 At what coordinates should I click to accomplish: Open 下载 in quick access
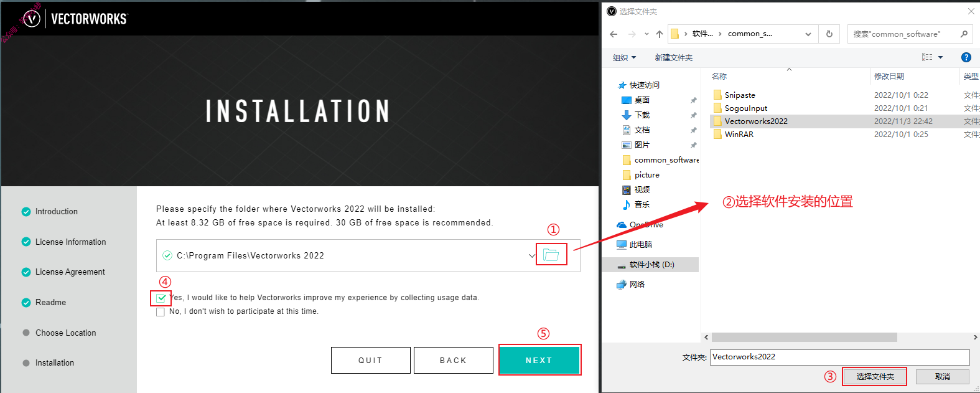pyautogui.click(x=642, y=115)
